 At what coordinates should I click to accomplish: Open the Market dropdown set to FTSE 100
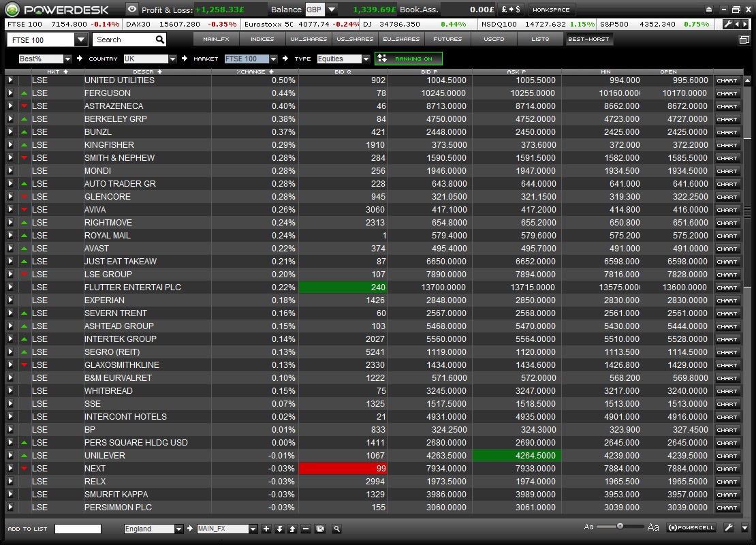(273, 59)
